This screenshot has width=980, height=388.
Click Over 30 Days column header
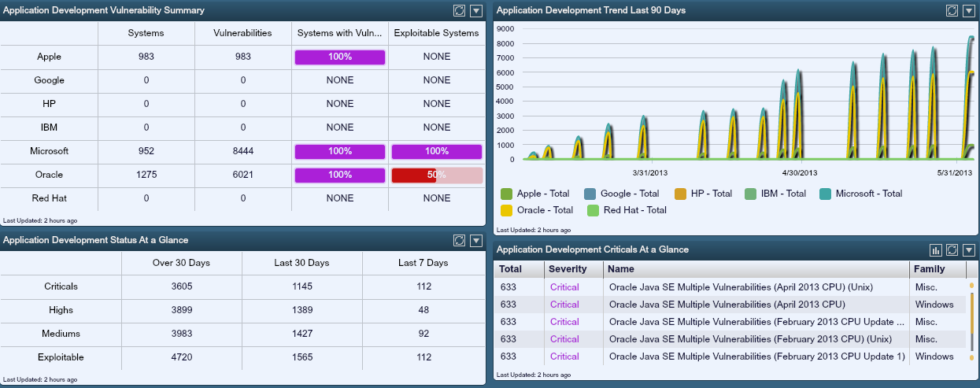coord(182,263)
